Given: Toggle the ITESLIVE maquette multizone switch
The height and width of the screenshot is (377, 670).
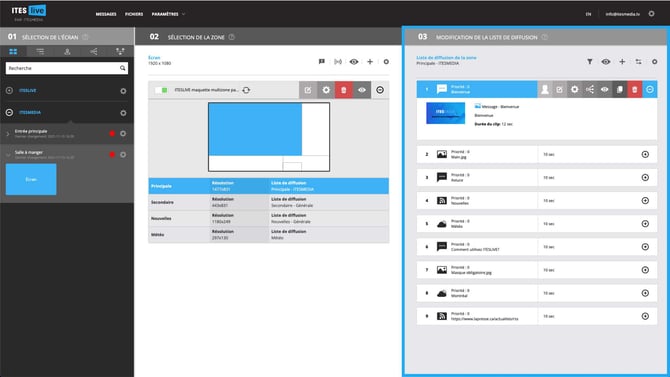Looking at the screenshot, I should tap(161, 90).
